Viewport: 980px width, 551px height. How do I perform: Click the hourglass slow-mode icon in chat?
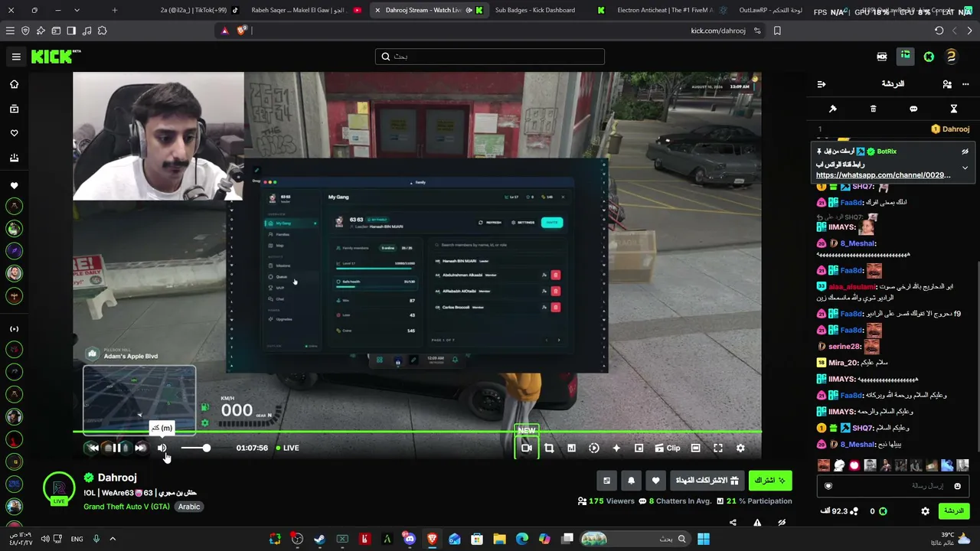[x=954, y=109]
